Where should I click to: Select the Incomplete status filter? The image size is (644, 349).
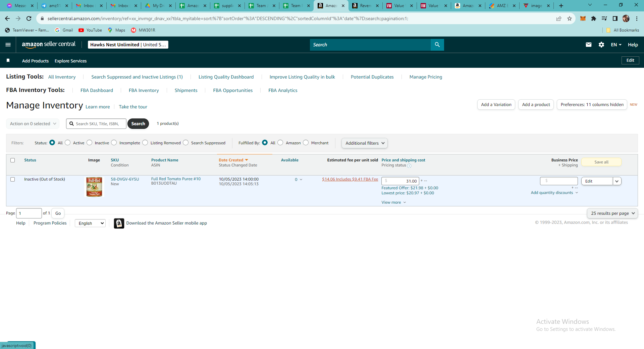point(114,143)
